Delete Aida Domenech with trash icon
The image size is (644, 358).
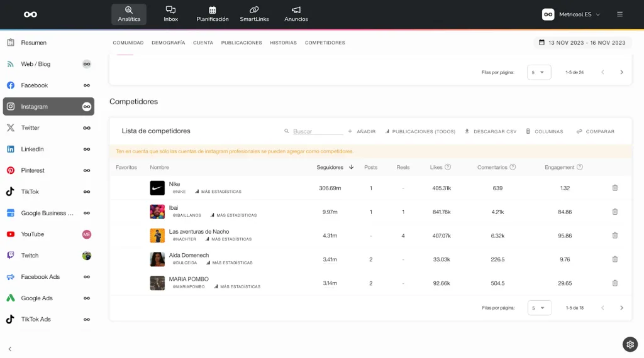(615, 259)
